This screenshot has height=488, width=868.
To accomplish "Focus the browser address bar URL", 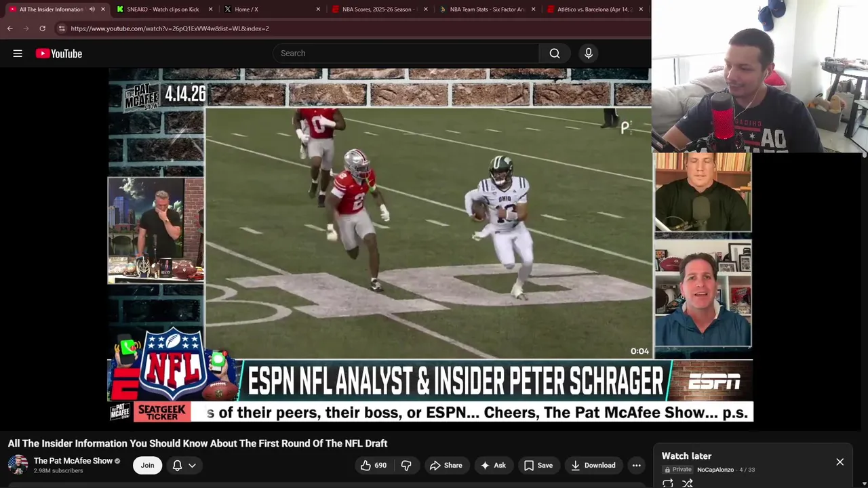I will coord(170,28).
